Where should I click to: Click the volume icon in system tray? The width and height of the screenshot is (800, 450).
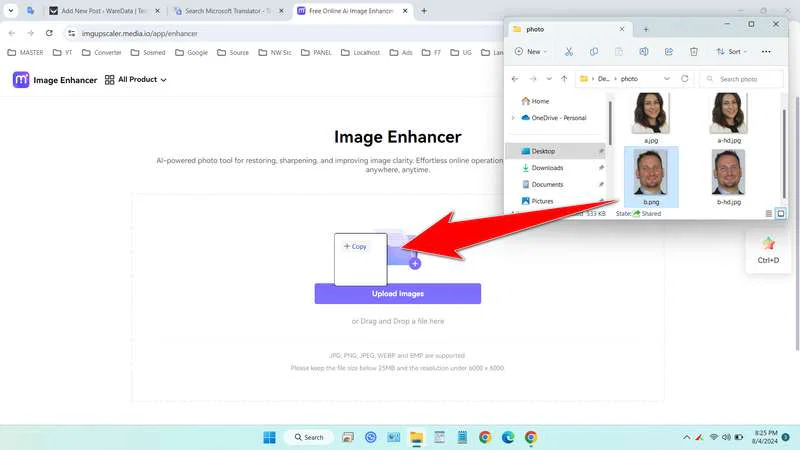tap(726, 437)
